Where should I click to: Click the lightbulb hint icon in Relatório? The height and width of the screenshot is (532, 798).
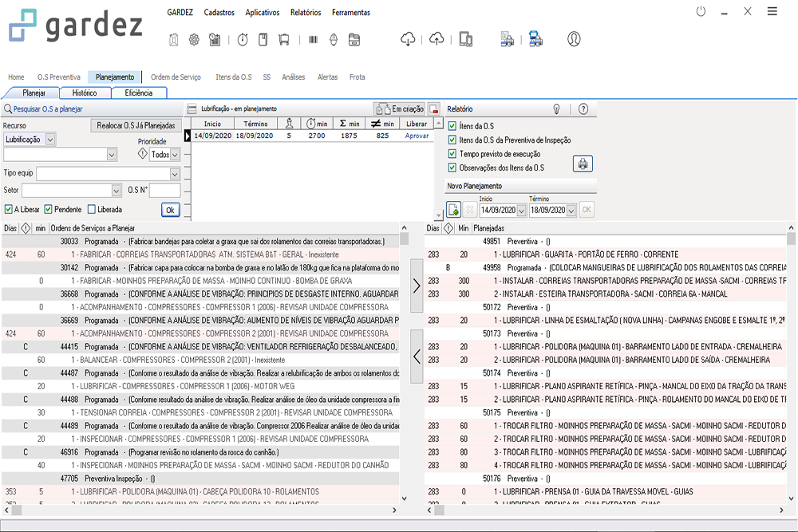click(x=557, y=108)
